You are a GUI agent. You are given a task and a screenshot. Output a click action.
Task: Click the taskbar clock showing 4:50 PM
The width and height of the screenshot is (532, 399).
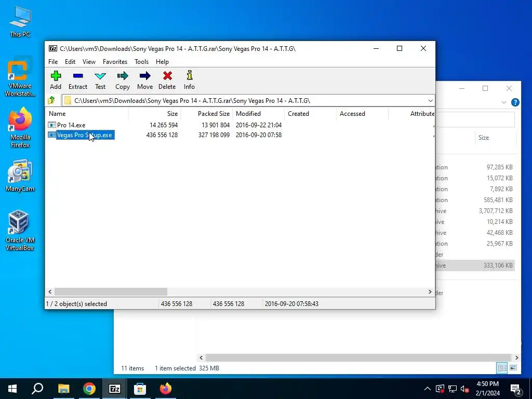click(487, 389)
